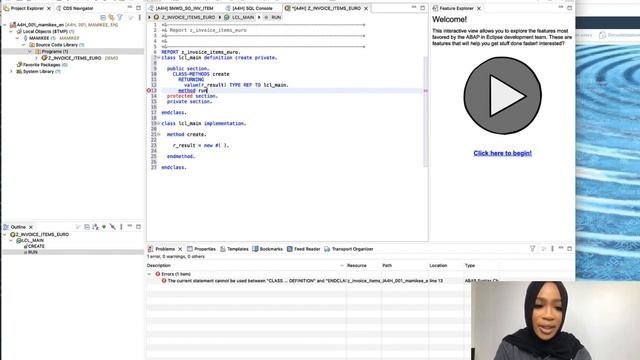Viewport: 640px width, 360px height.
Task: Open the SNWD_SO_INV_ITEM editor tab
Action: pyautogui.click(x=181, y=8)
